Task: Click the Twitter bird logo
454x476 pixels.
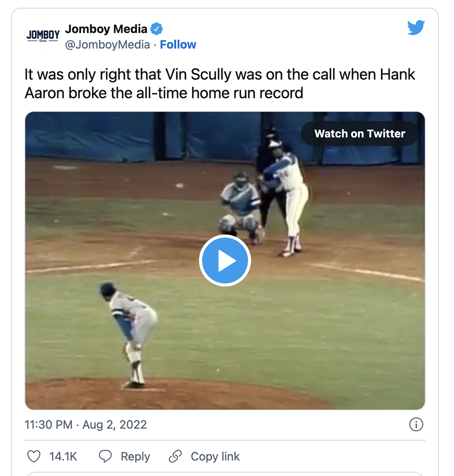Action: 415,28
